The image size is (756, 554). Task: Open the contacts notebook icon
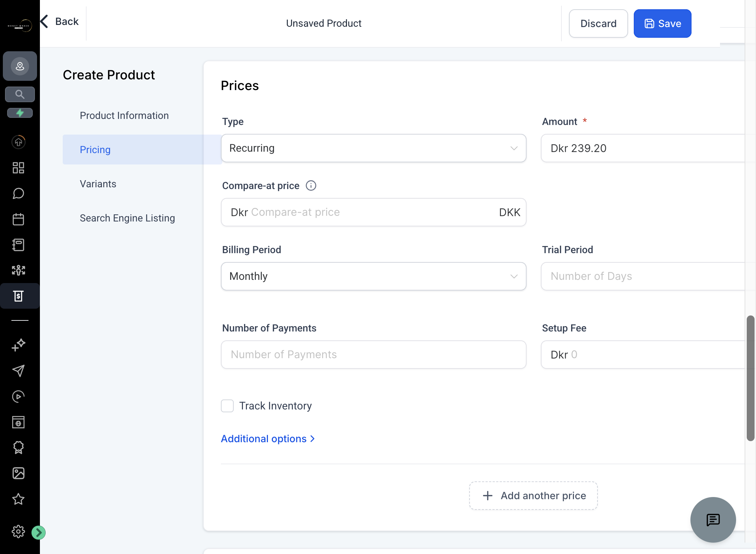[19, 245]
